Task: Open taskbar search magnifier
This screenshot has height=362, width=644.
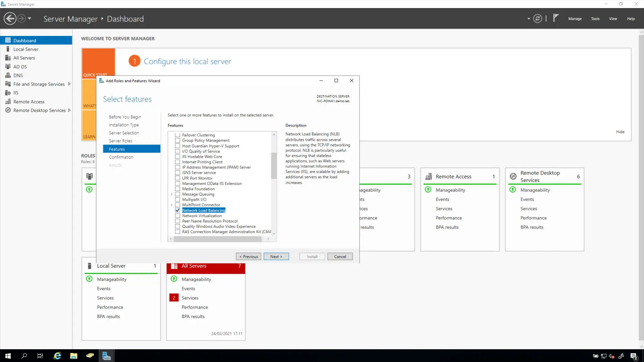Action: [x=24, y=356]
